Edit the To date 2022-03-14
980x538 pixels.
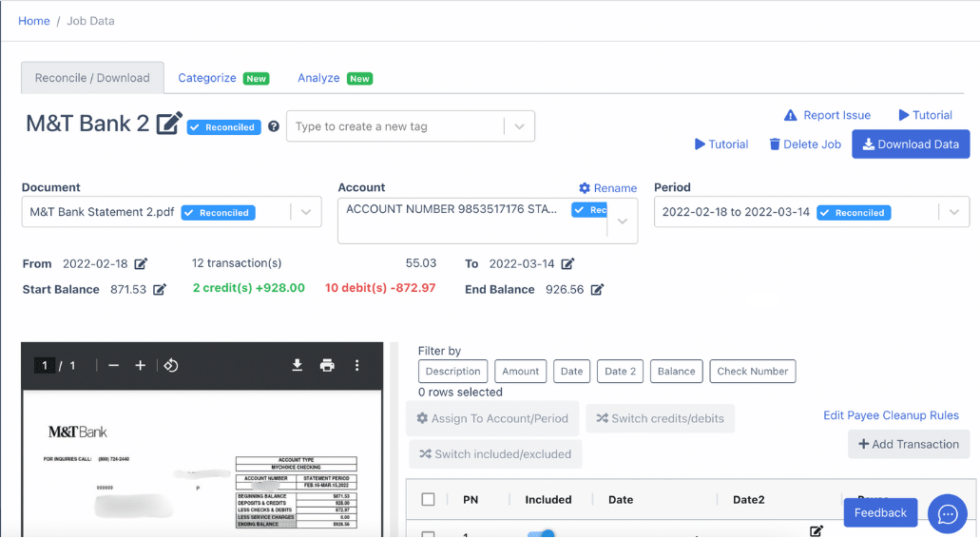(567, 263)
